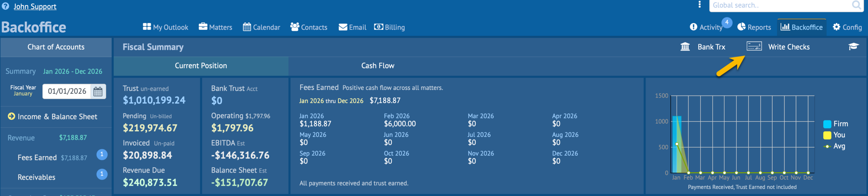868x196 pixels.
Task: Click the Income & Balance Sheet arrow icon
Action: point(11,116)
